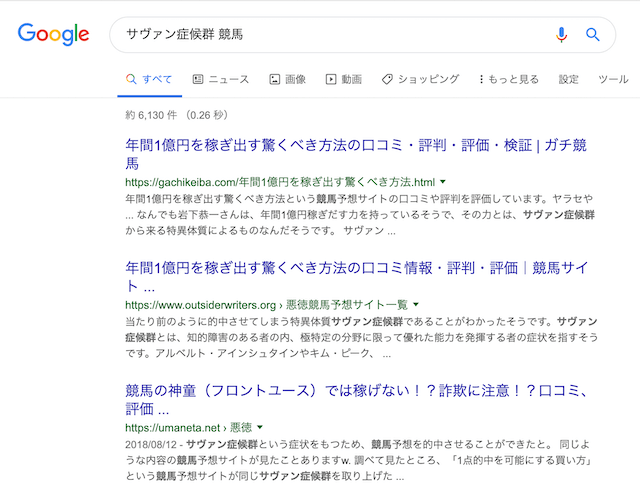Open the 競馬サイト result title about 年間1億円
640x491 pixels.
click(357, 277)
